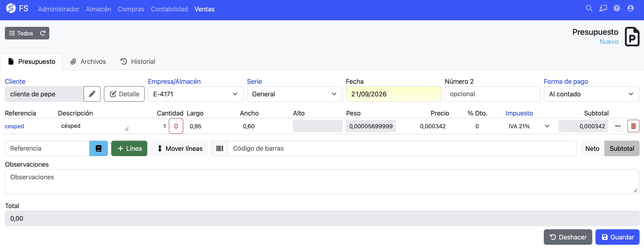Click the Cliente label link
The height and width of the screenshot is (248, 644).
[15, 82]
